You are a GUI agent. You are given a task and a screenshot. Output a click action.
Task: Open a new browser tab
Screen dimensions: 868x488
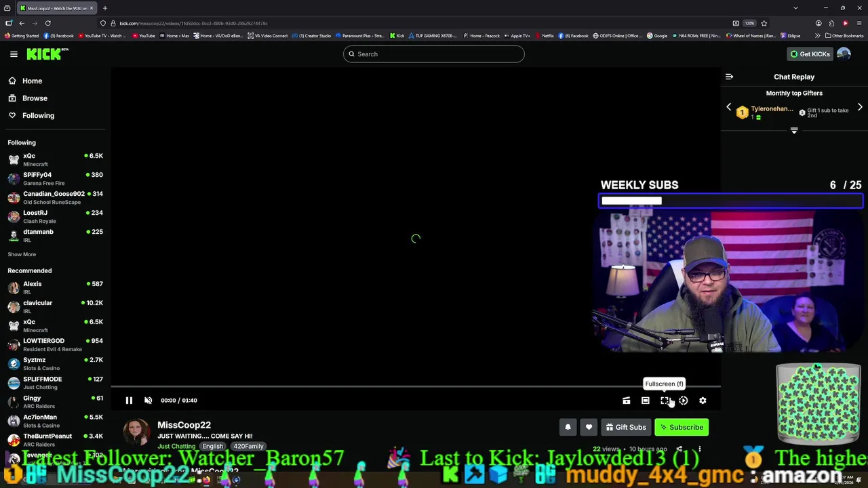coord(105,8)
